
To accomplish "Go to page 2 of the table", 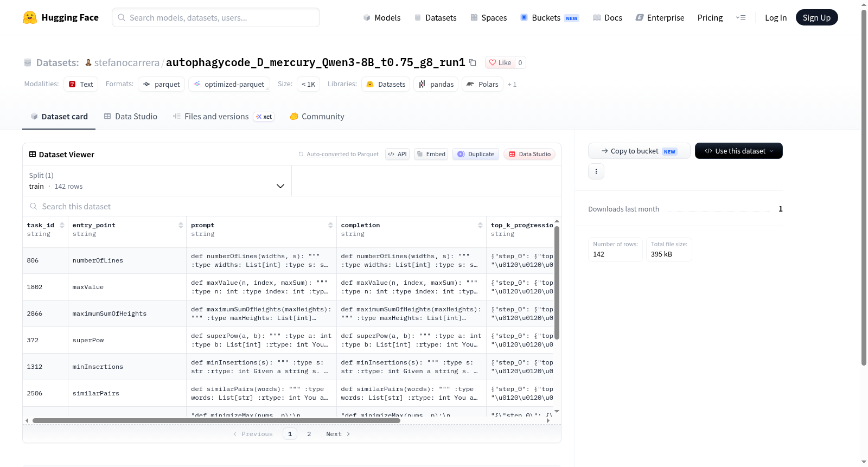I will (x=309, y=434).
